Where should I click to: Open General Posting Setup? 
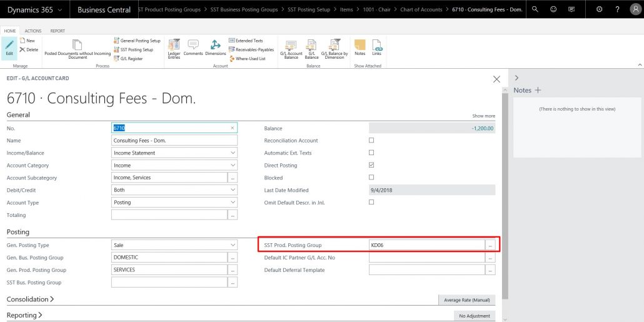tap(137, 41)
